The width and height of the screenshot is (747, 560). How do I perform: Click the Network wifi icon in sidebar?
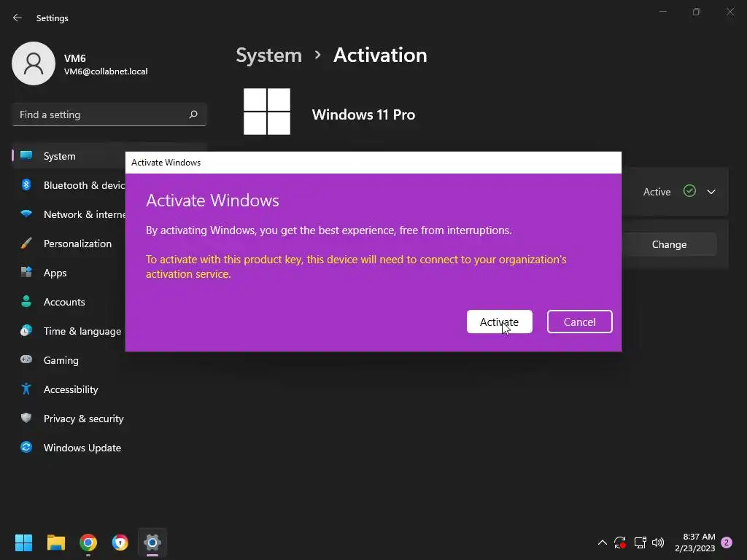pos(26,214)
